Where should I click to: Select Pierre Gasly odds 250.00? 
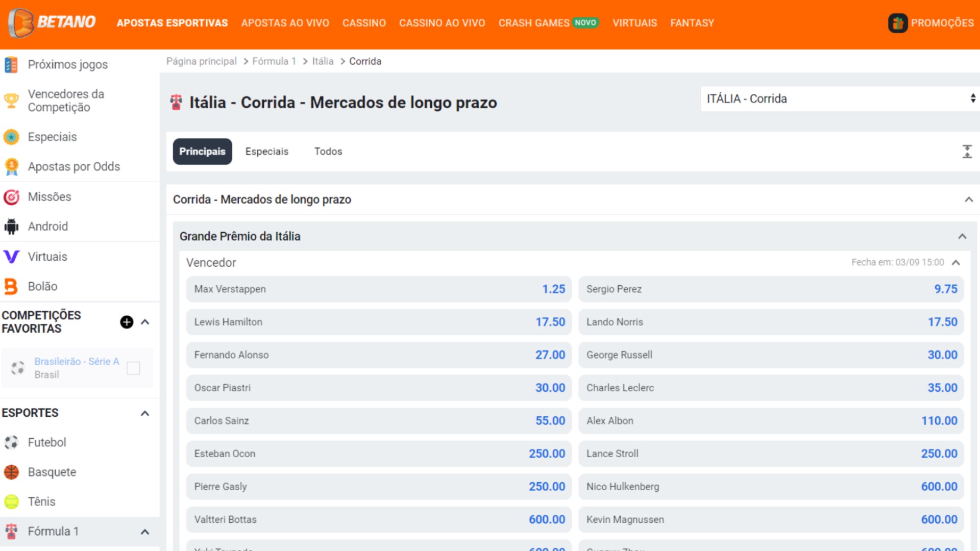[379, 487]
